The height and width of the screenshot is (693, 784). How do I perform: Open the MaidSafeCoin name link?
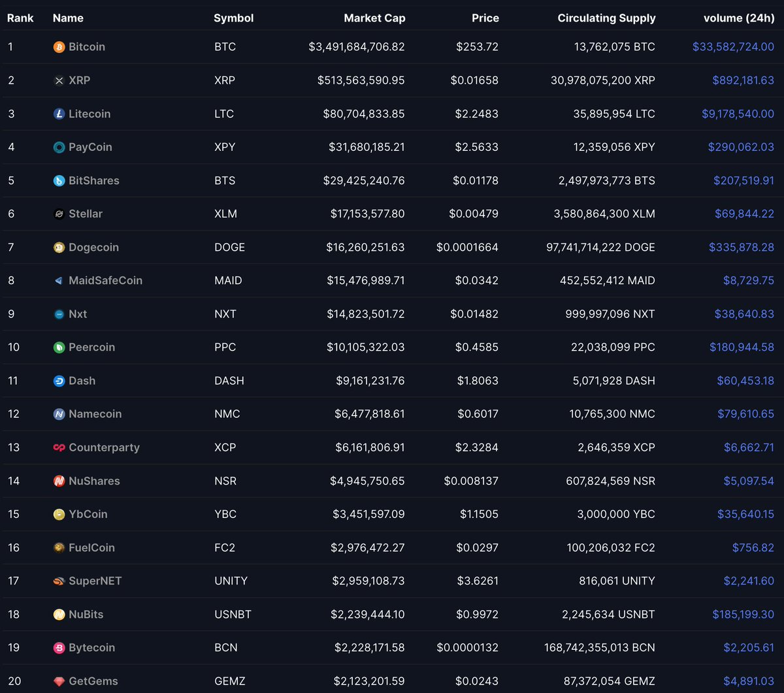tap(105, 280)
